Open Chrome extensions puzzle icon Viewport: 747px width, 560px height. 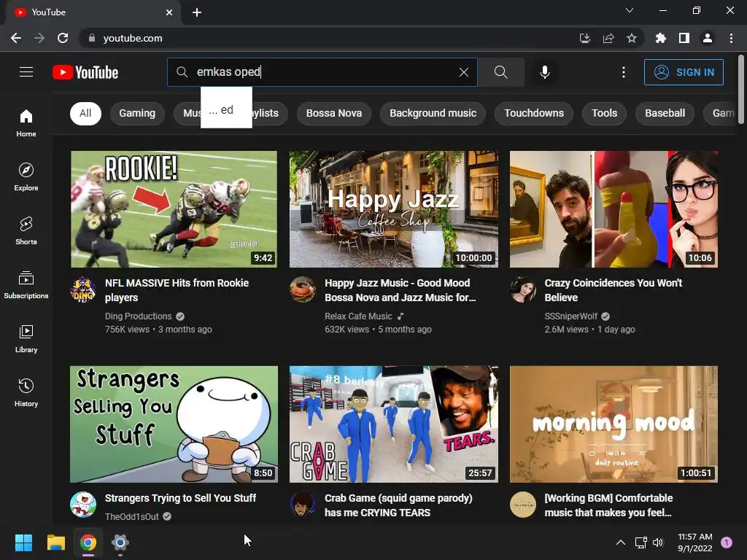click(x=661, y=38)
